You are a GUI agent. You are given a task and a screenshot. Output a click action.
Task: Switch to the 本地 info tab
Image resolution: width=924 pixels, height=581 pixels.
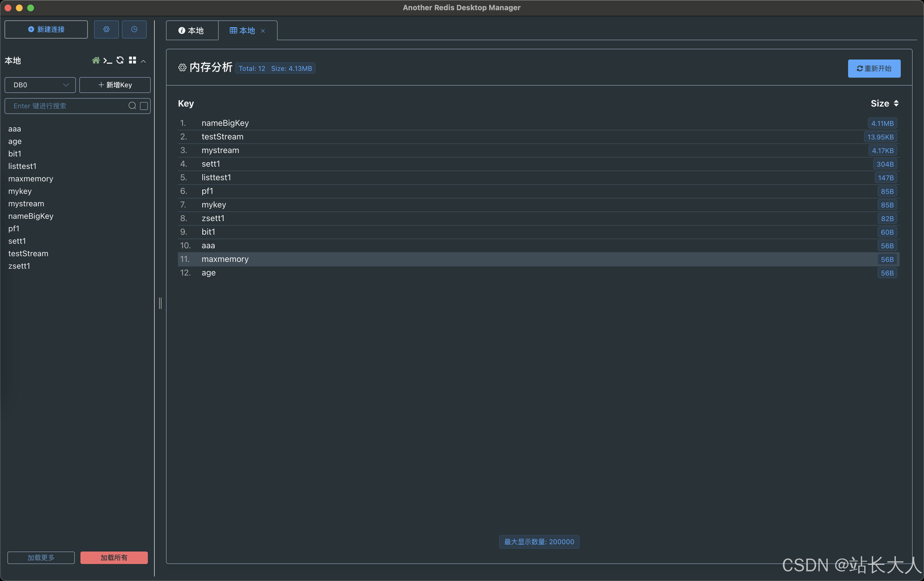[191, 30]
